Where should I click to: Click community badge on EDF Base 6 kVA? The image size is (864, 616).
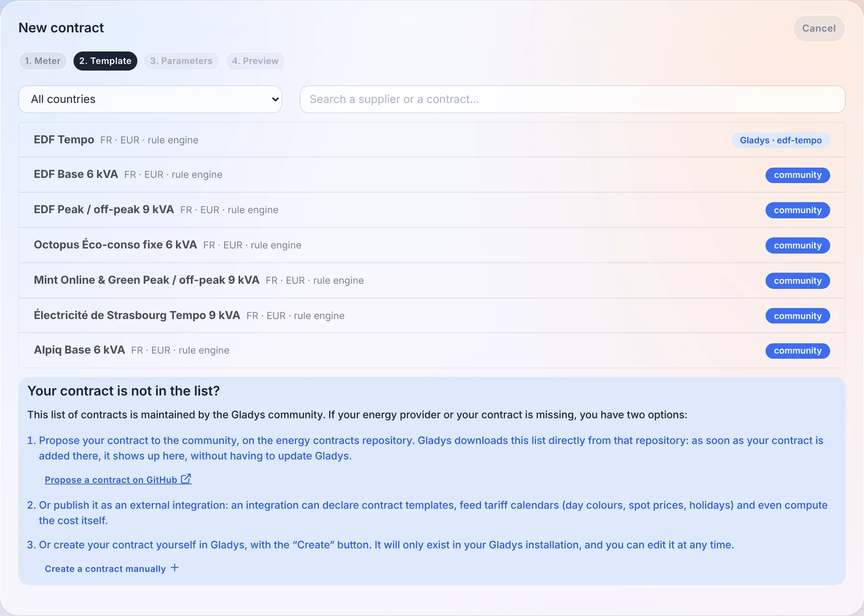point(798,175)
